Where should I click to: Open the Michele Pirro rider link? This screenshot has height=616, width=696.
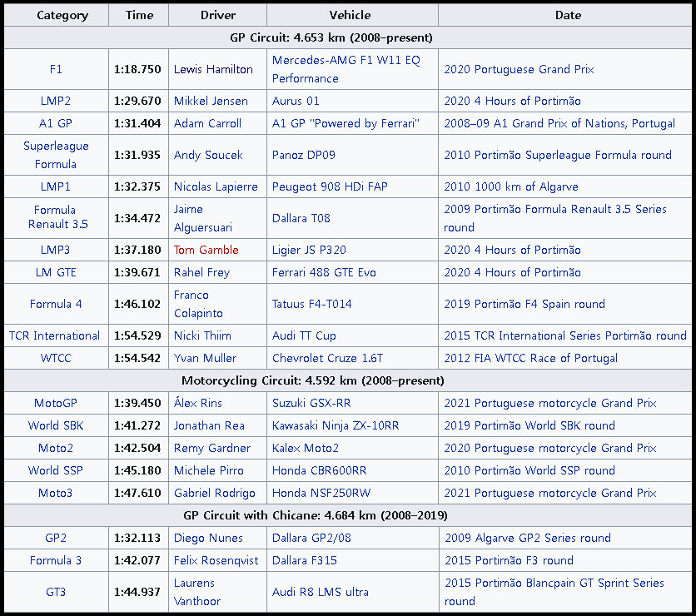click(208, 470)
